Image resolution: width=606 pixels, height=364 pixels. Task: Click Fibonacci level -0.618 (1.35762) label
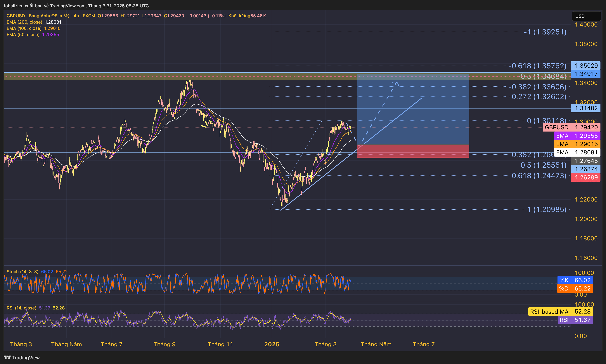(537, 66)
